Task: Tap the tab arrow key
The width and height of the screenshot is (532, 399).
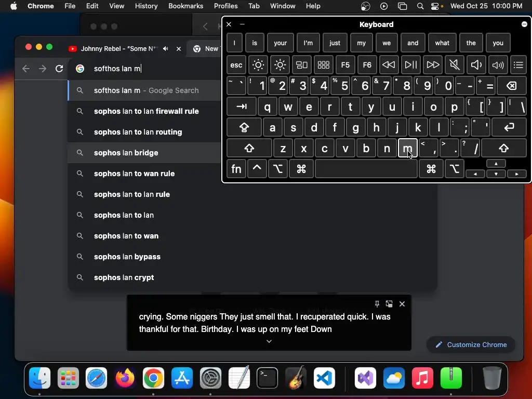Action: coord(241,107)
